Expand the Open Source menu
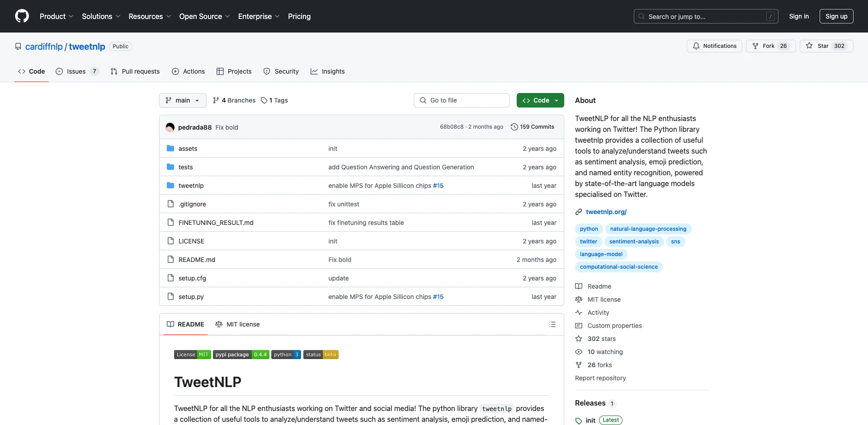This screenshot has width=868, height=425. pyautogui.click(x=204, y=16)
